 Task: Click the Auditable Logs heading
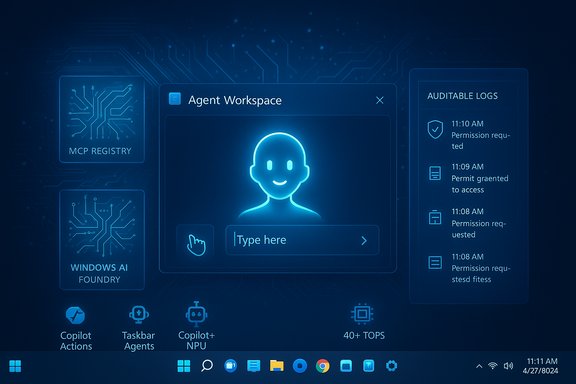tap(462, 96)
